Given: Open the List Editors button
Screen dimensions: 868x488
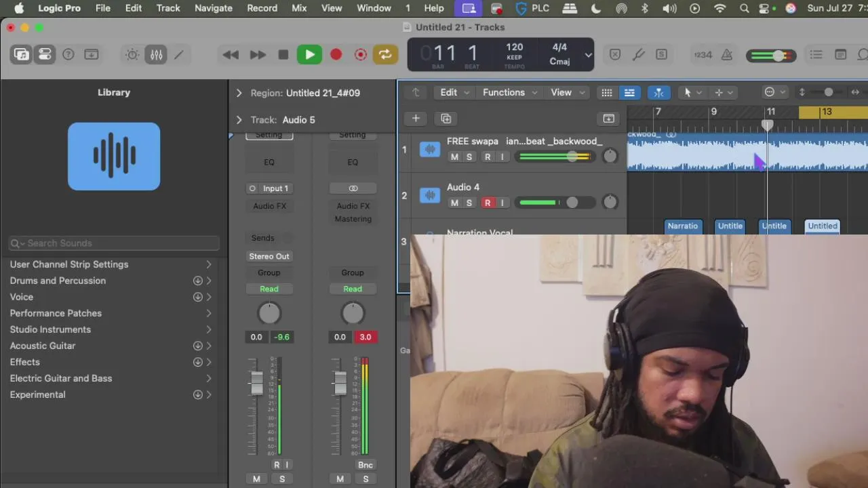Looking at the screenshot, I should (x=816, y=55).
